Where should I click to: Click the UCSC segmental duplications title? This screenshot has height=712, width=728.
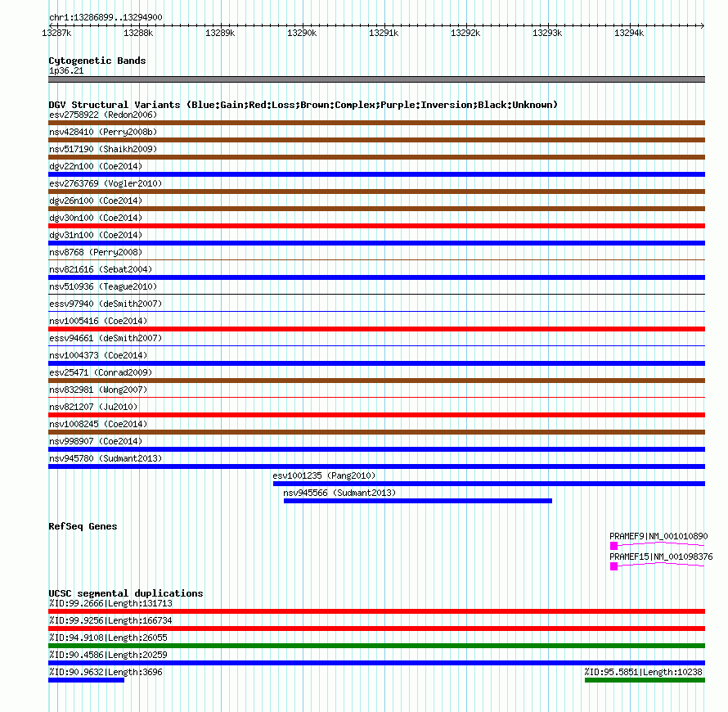[126, 593]
